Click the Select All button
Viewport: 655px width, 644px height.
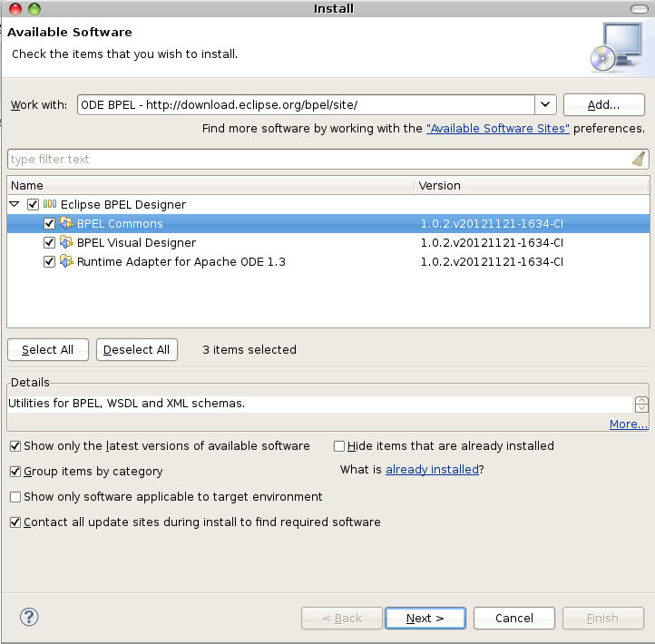(x=48, y=349)
